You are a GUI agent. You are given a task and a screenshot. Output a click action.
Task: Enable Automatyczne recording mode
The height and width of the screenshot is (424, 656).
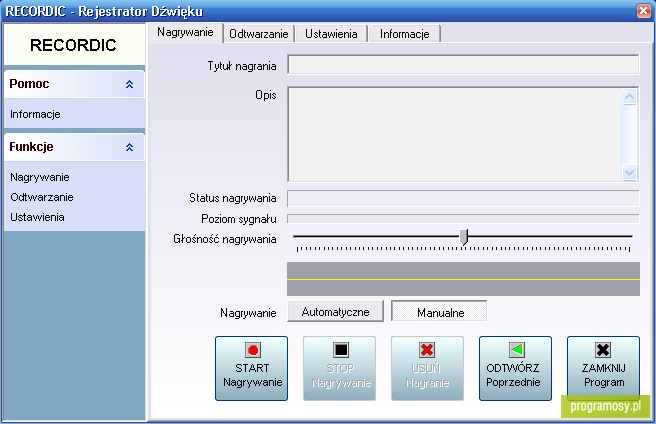coord(335,311)
